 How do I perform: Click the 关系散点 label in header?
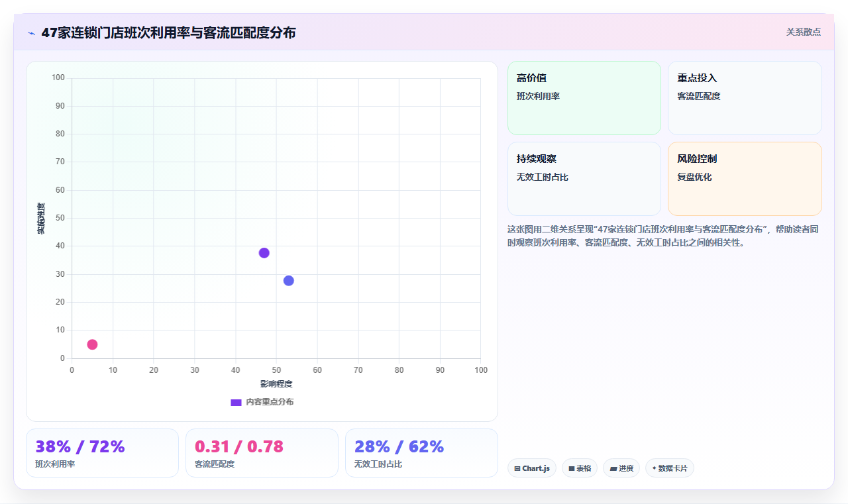(804, 32)
